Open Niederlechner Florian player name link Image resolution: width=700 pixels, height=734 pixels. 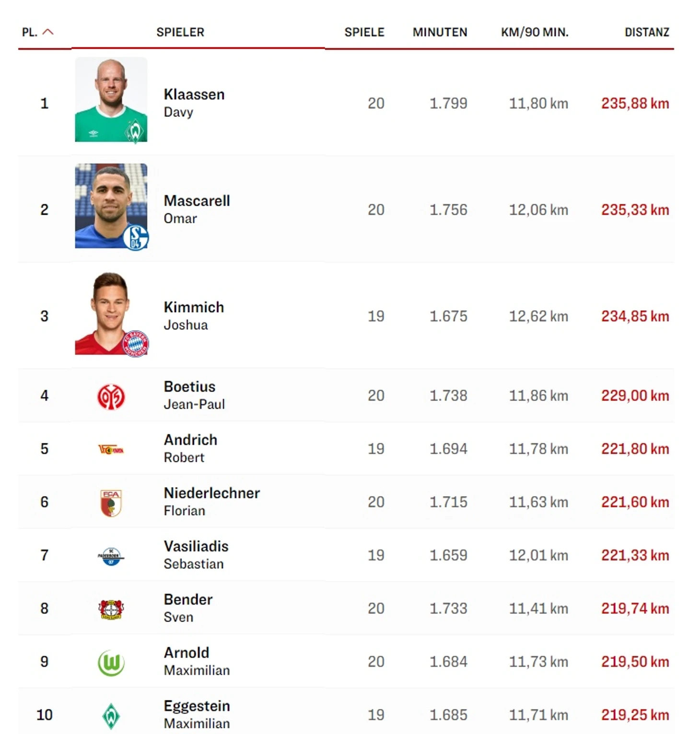point(211,501)
